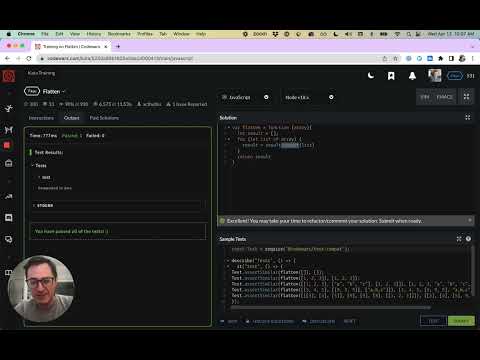This screenshot has height=360, width=480.
Task: Bookmark this page star icon
Action: coord(396,58)
